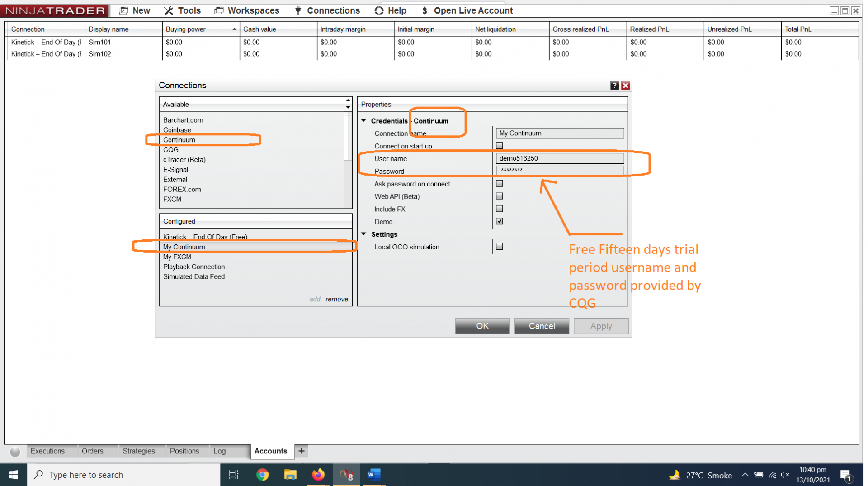The width and height of the screenshot is (868, 486).
Task: Open the Help menu
Action: (x=391, y=10)
